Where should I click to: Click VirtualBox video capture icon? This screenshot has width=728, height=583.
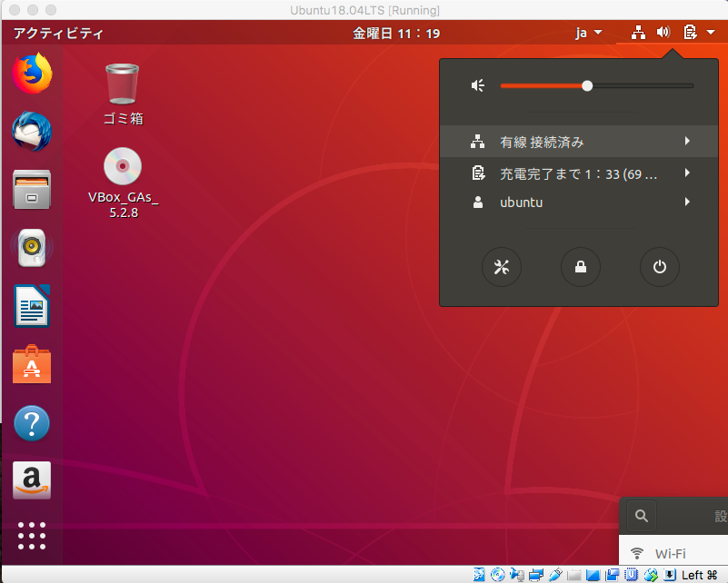tap(613, 575)
